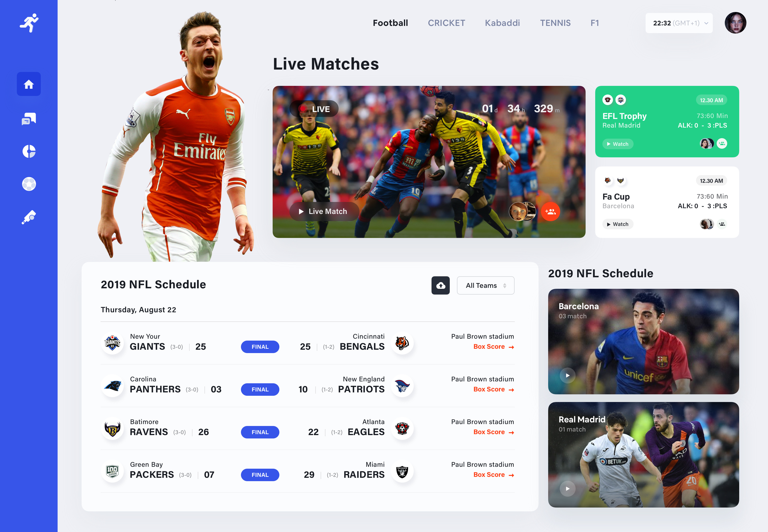This screenshot has width=768, height=532.
Task: Click the running man app logo
Action: [29, 23]
